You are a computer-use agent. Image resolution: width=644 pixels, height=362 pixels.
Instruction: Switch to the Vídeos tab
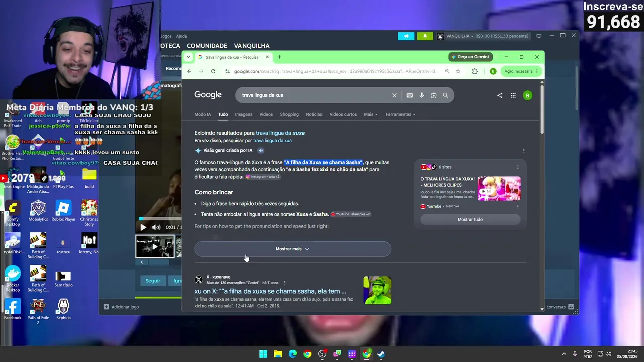pos(266,114)
